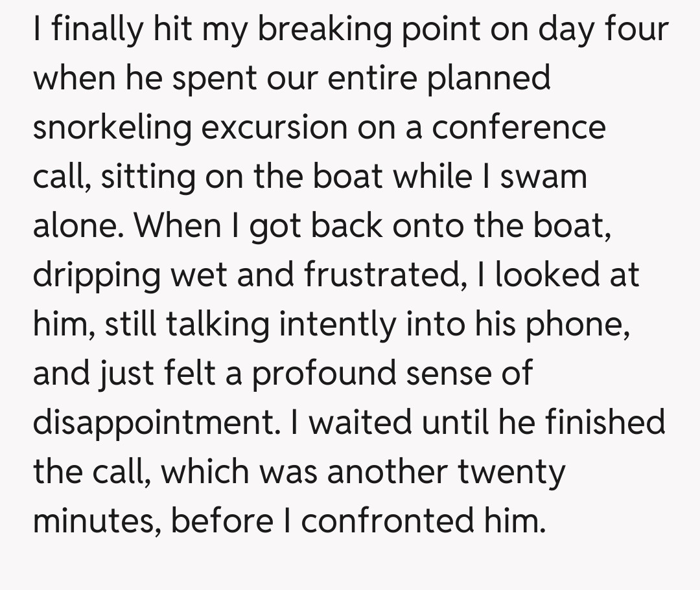Tap the word "conference"
The height and width of the screenshot is (590, 700).
click(519, 128)
